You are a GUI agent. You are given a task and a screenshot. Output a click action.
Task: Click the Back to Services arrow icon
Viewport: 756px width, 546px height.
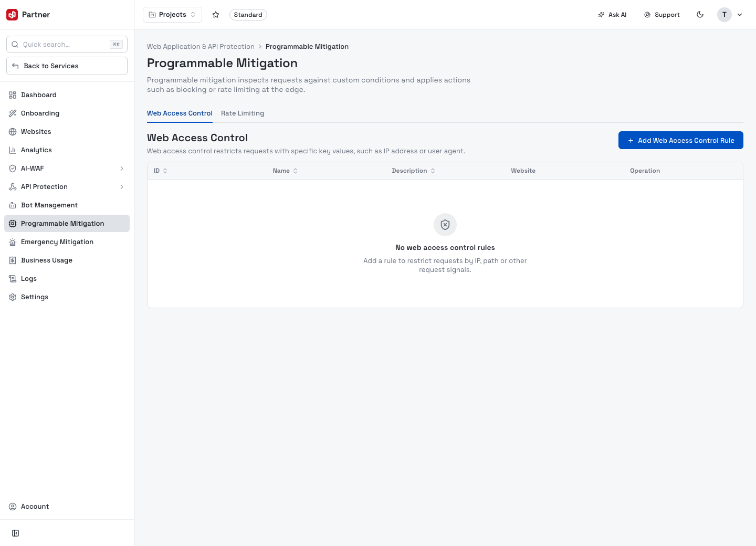[15, 66]
